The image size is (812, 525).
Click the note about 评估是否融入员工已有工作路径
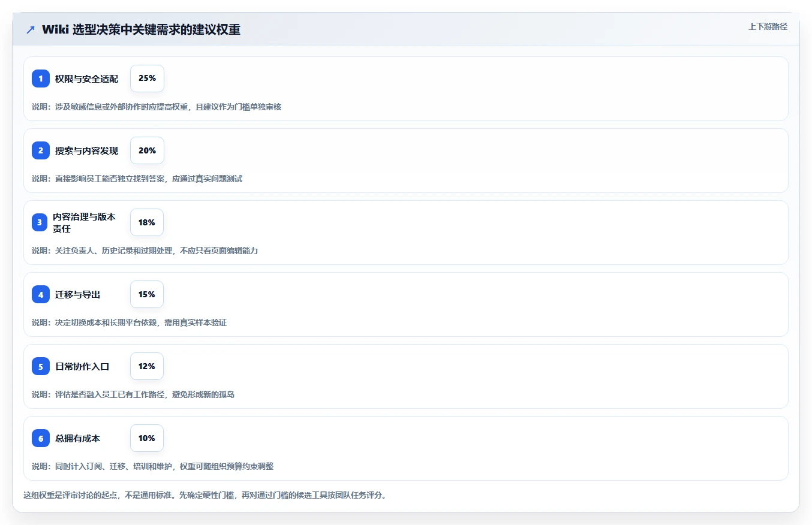pos(133,394)
